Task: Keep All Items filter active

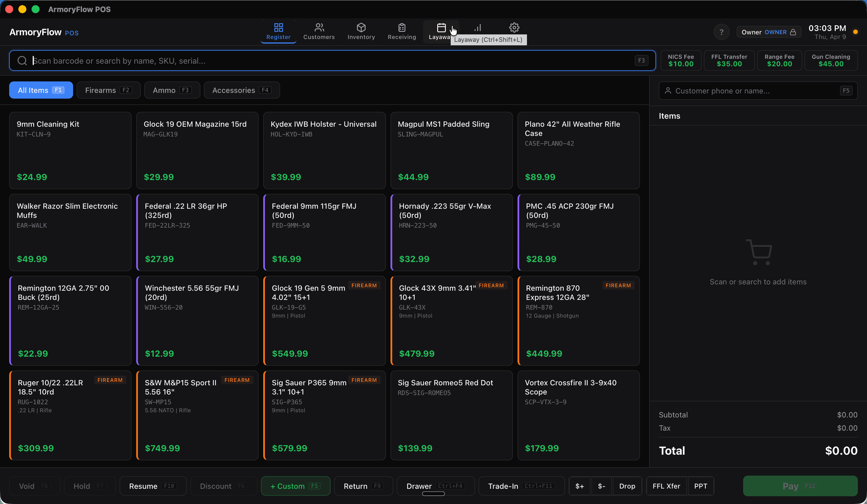Action: (x=41, y=90)
